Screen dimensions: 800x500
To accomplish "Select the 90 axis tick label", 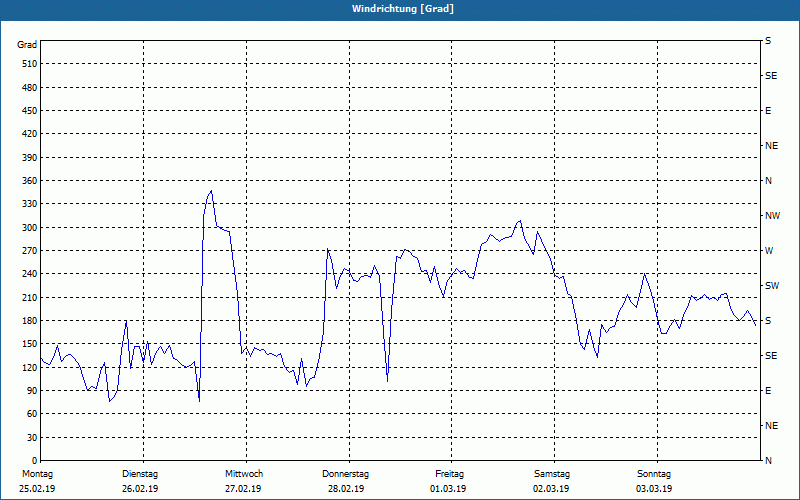I will (32, 391).
